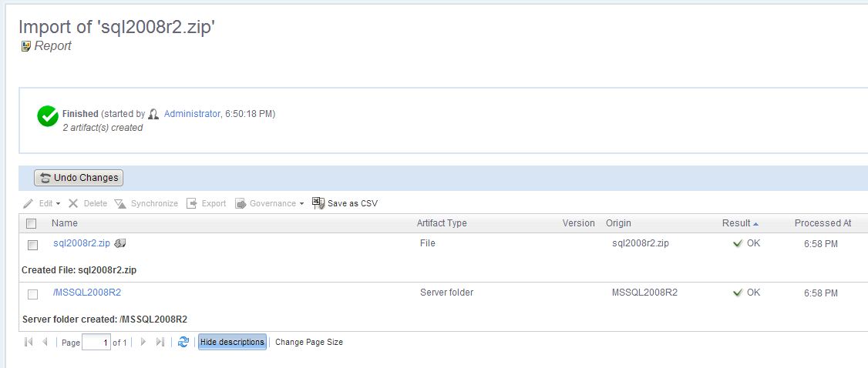Click the icon next to sql2008r2.zip name

120,244
